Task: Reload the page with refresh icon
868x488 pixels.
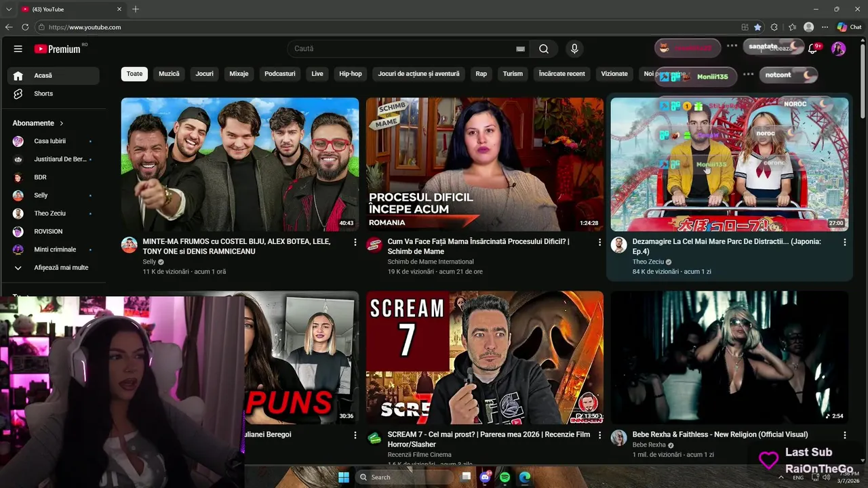Action: click(25, 27)
